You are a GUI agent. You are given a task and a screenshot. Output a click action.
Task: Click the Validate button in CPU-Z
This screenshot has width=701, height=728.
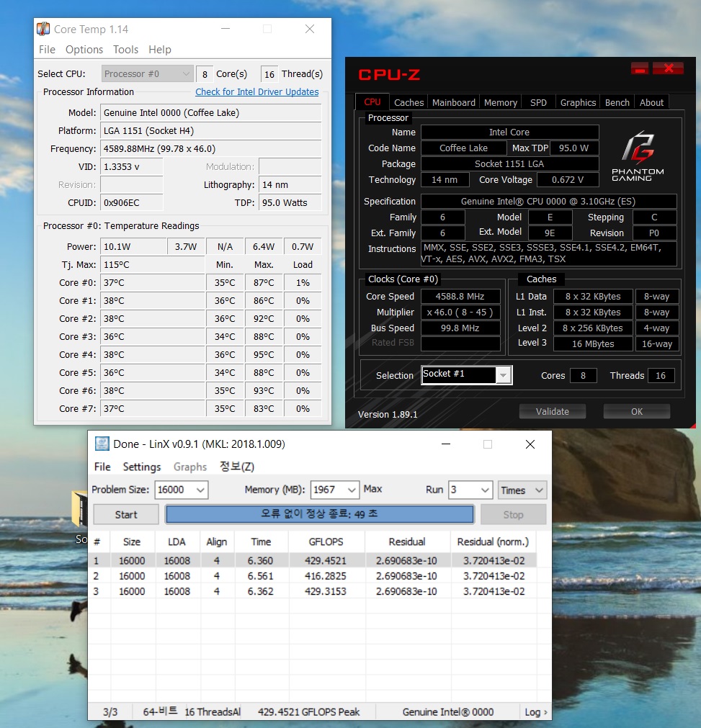[x=552, y=411]
